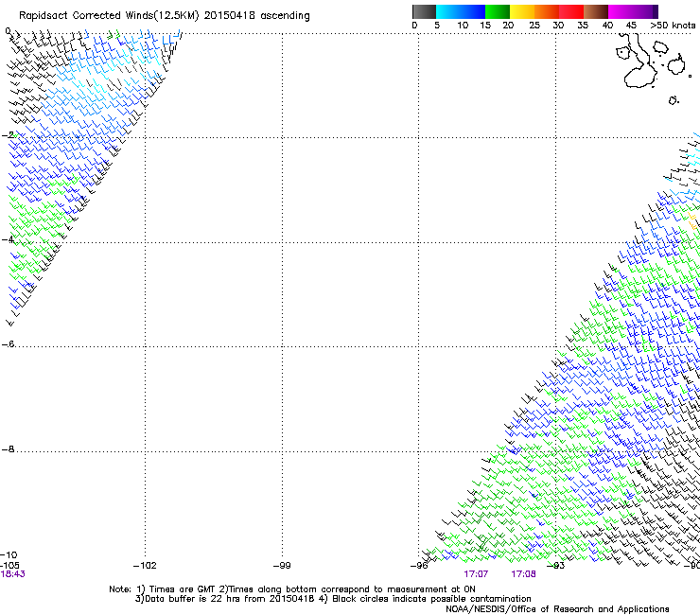This screenshot has width=700, height=615.
Task: Click the chart title Rapidscat Corrected Winds
Action: tap(165, 16)
